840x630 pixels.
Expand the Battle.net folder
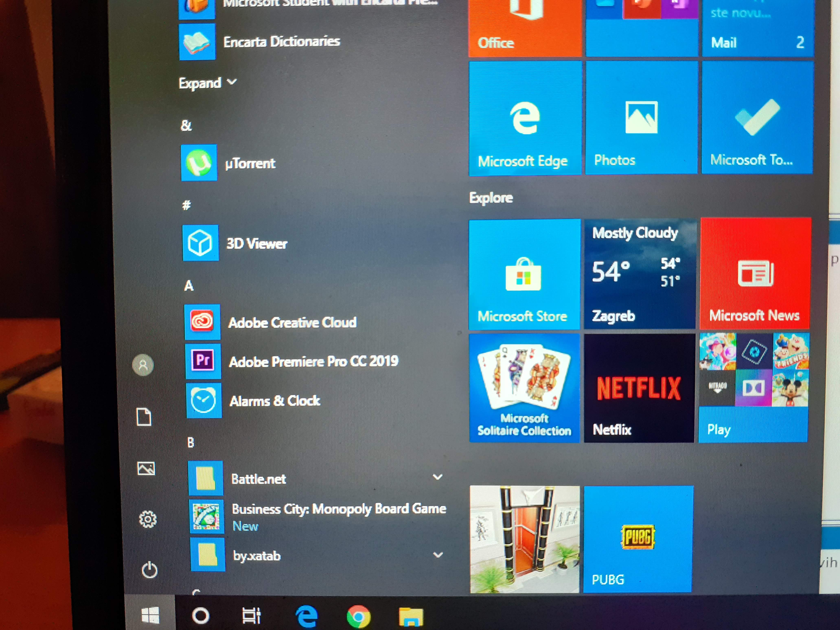[x=437, y=477]
